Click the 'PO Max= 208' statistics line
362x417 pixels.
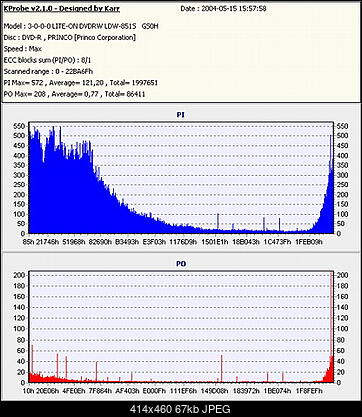pyautogui.click(x=74, y=94)
